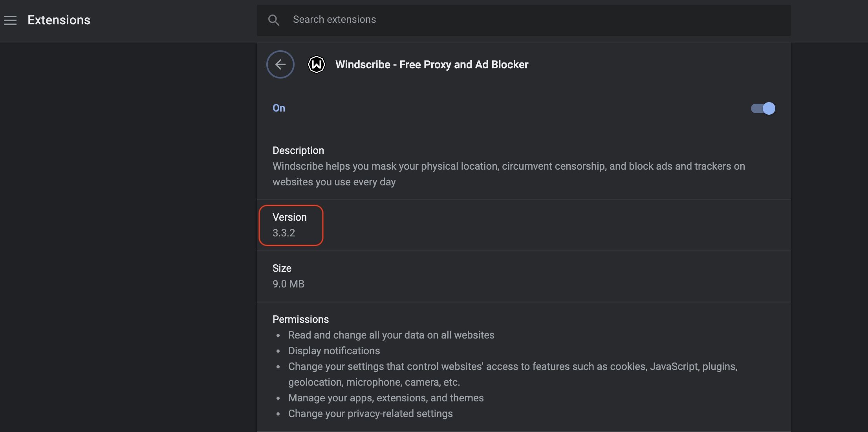Click the On label below the extension name
Viewport: 868px width, 432px height.
[278, 108]
